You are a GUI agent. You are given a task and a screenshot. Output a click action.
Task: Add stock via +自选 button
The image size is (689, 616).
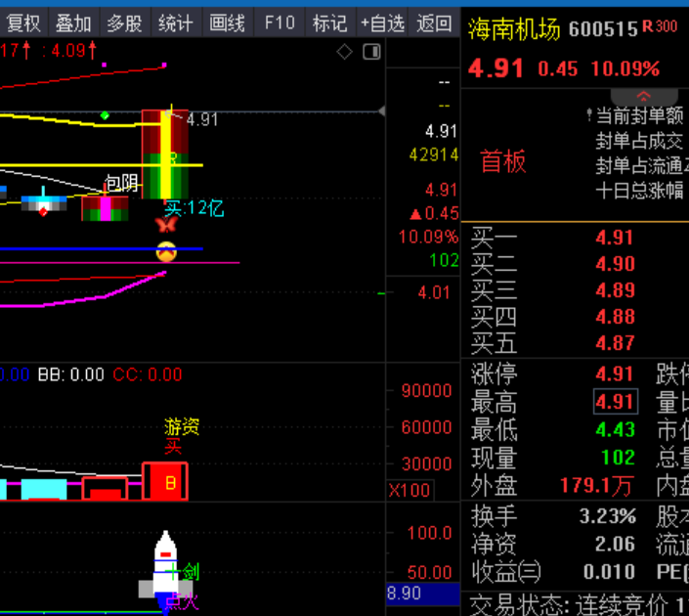[x=382, y=22]
